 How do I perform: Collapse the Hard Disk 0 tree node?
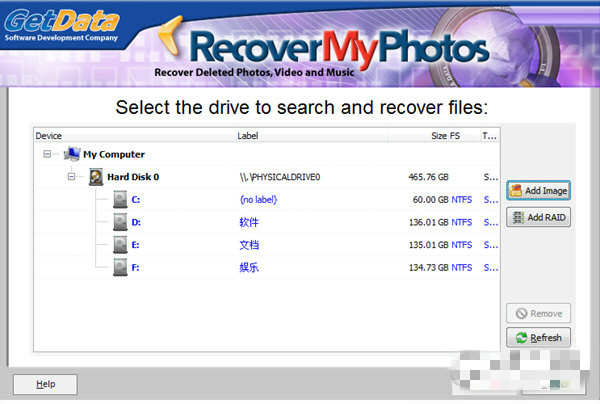pyautogui.click(x=71, y=176)
